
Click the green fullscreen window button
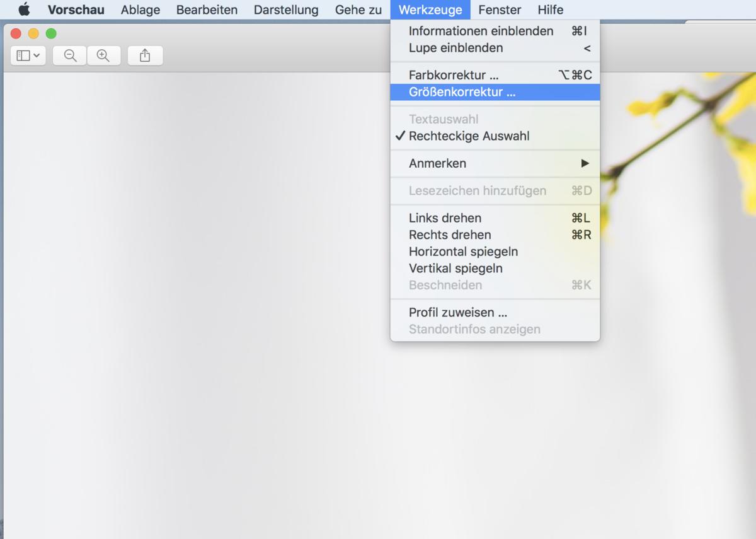(x=51, y=33)
